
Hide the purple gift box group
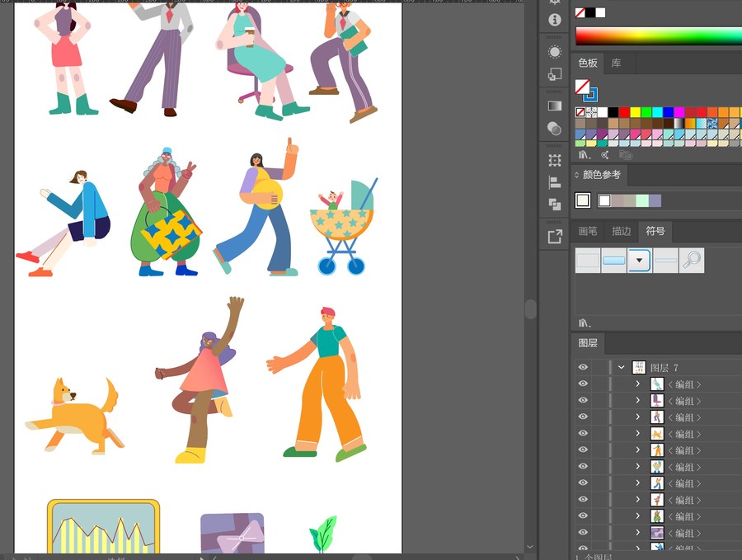coord(583,533)
